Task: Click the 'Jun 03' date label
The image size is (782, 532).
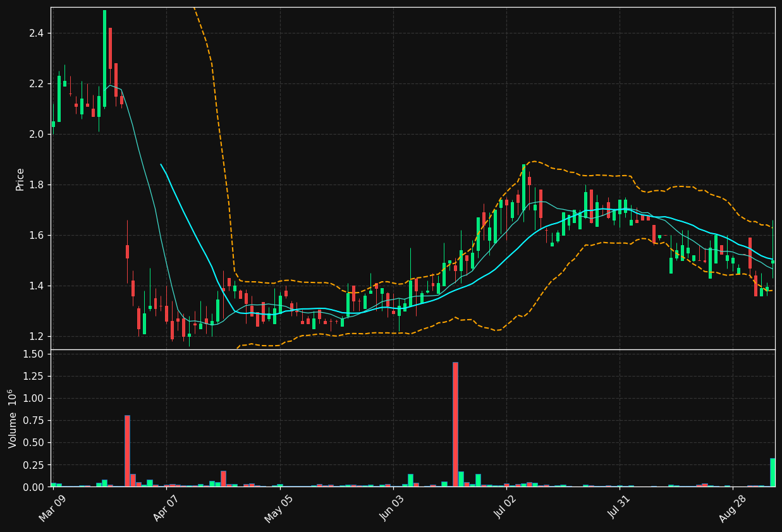Action: tap(392, 509)
